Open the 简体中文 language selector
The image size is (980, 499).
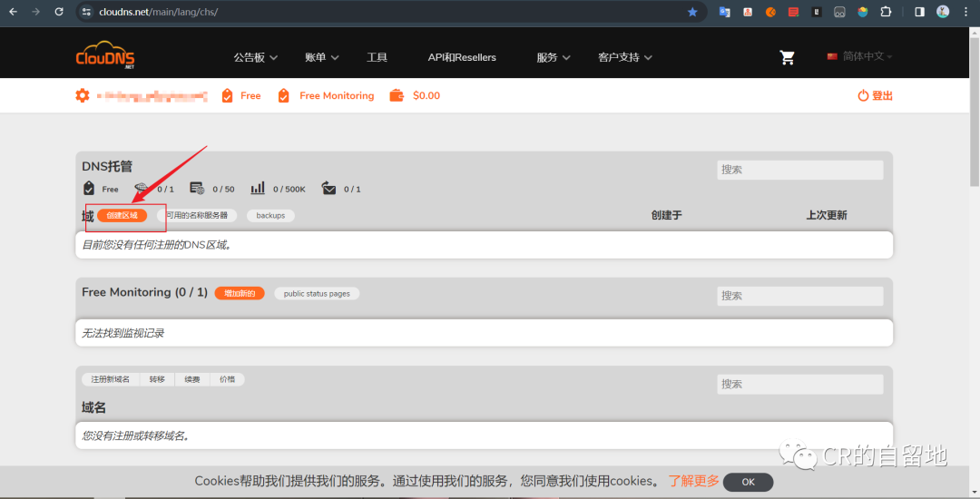pyautogui.click(x=859, y=56)
